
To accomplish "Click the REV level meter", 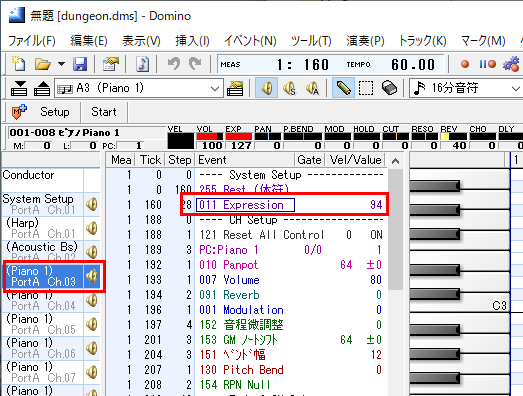I will (454, 136).
